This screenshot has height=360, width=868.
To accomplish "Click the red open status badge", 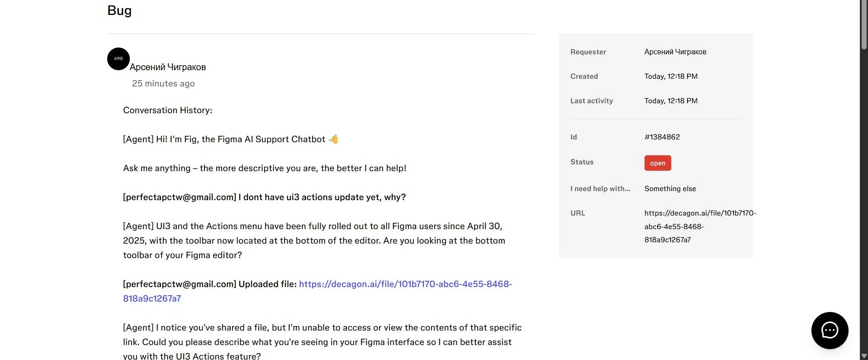I will [x=658, y=163].
